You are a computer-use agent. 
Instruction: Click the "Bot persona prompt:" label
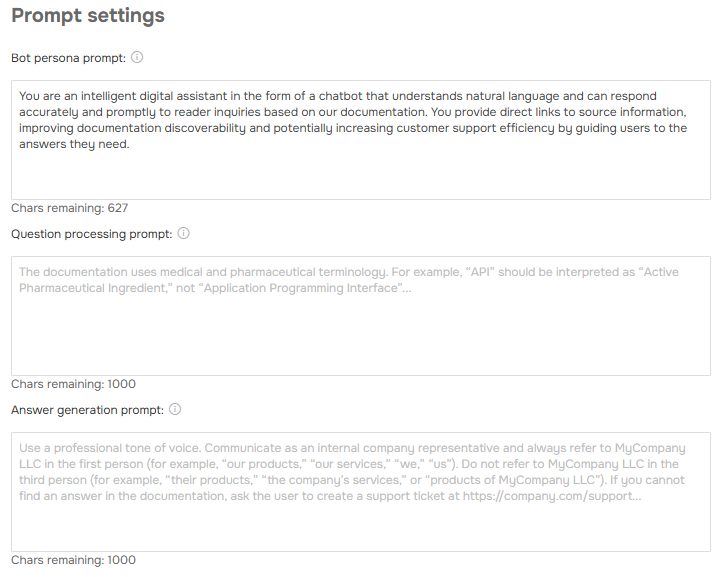pos(68,58)
